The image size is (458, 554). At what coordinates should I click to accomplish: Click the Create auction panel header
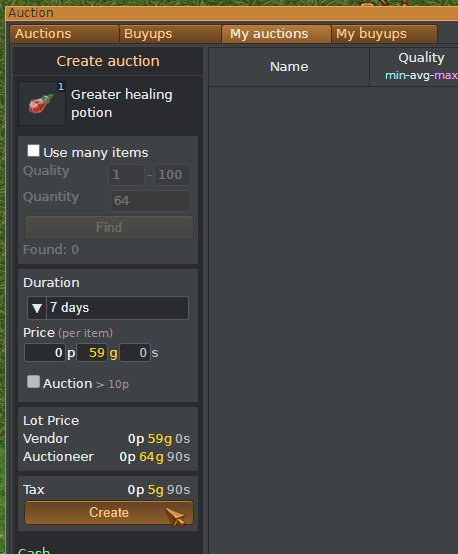click(108, 61)
